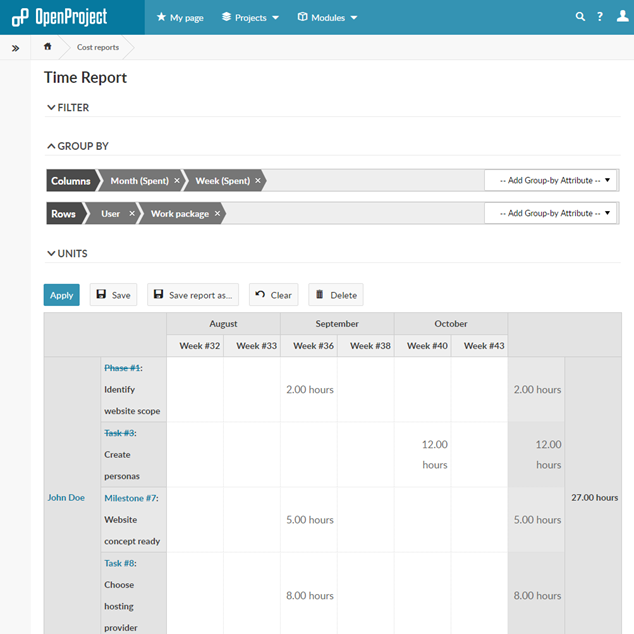Click the Clear button

point(273,295)
